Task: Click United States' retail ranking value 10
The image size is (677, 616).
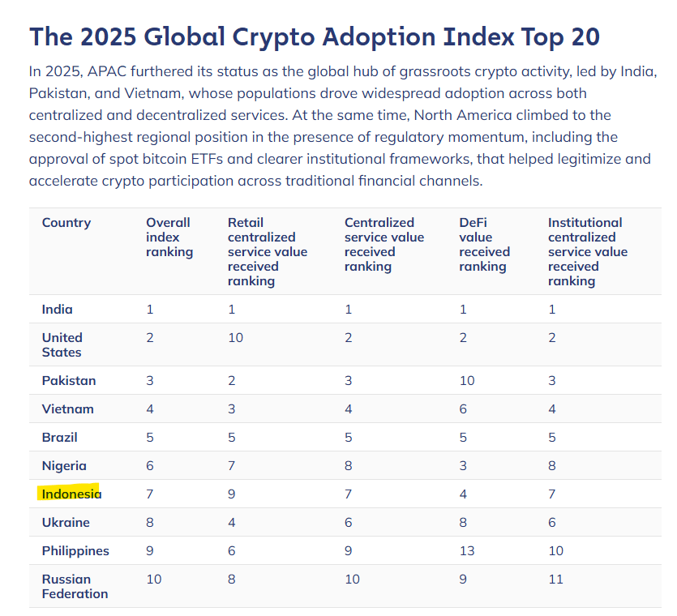Action: coord(235,337)
